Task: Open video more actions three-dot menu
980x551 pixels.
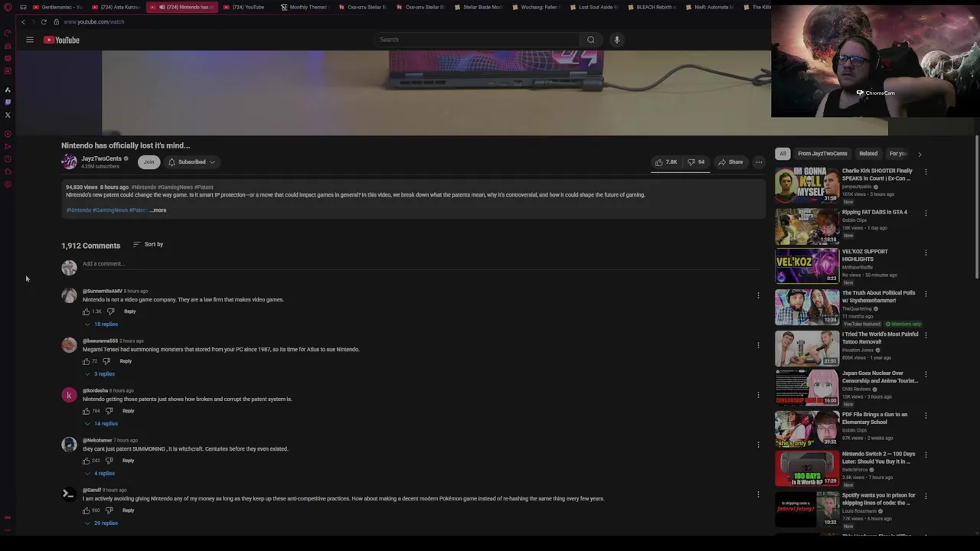Action: [x=759, y=162]
